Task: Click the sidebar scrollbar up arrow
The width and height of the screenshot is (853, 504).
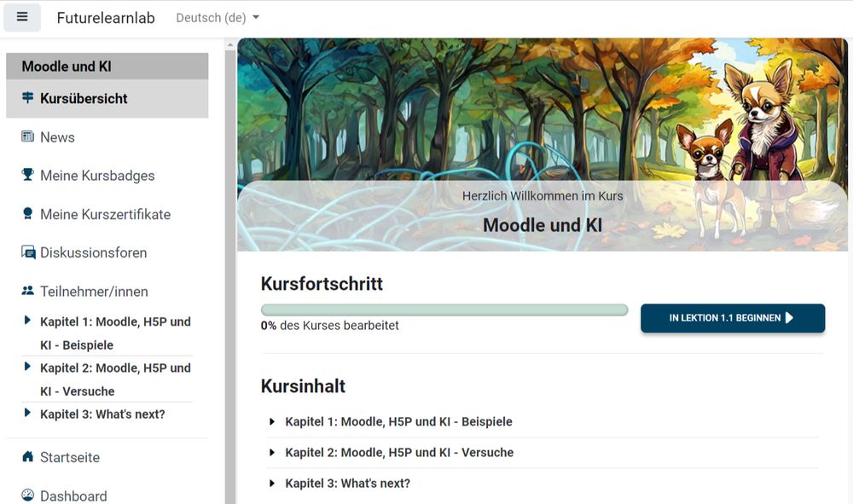Action: [230, 45]
